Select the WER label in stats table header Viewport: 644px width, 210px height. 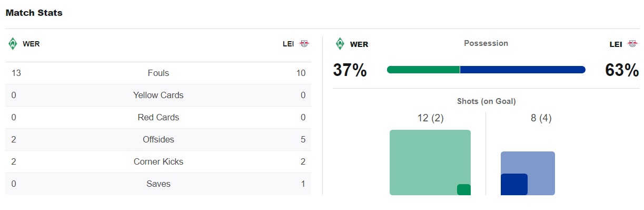(x=31, y=44)
